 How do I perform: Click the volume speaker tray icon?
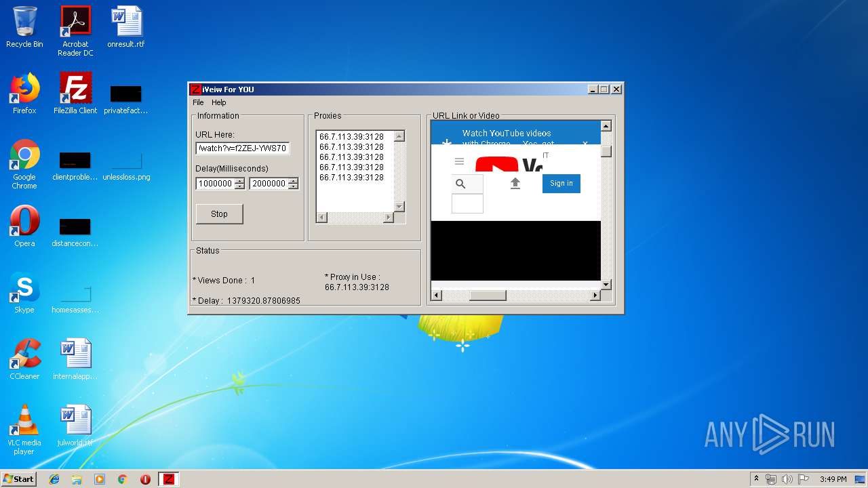[x=787, y=479]
